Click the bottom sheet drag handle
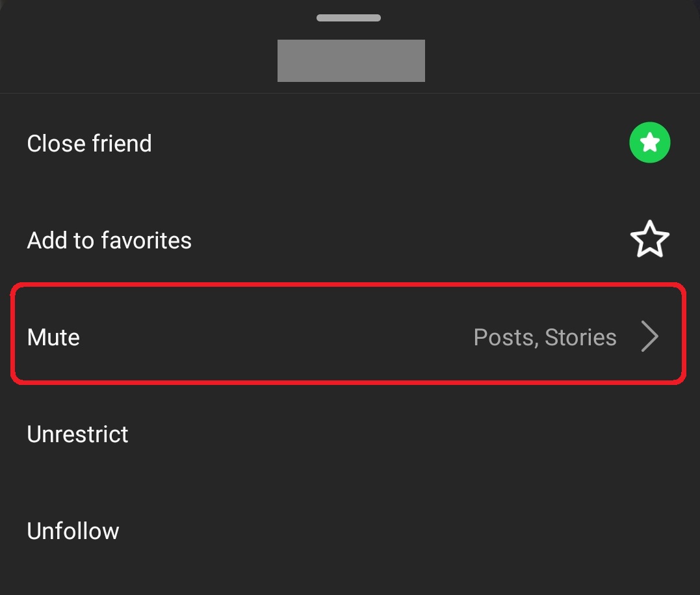 click(x=348, y=18)
